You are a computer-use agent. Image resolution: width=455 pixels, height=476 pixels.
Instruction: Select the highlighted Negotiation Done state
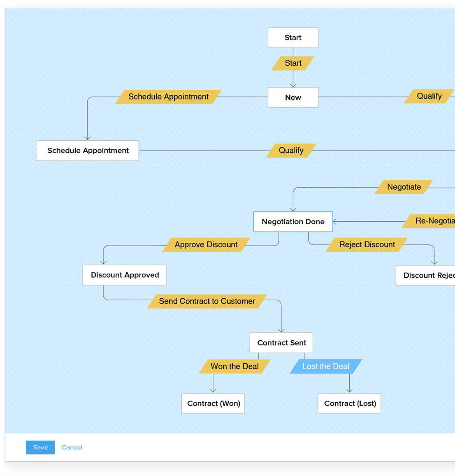coord(293,222)
